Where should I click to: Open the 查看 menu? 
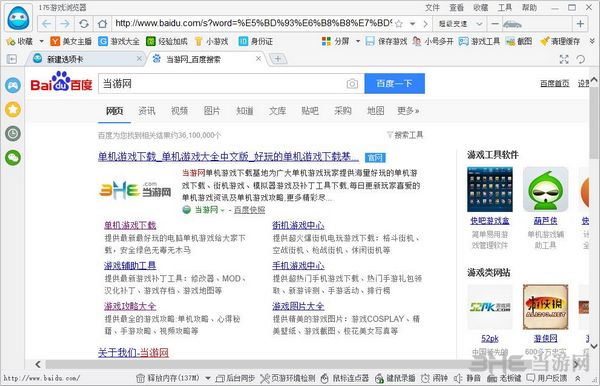click(x=457, y=7)
